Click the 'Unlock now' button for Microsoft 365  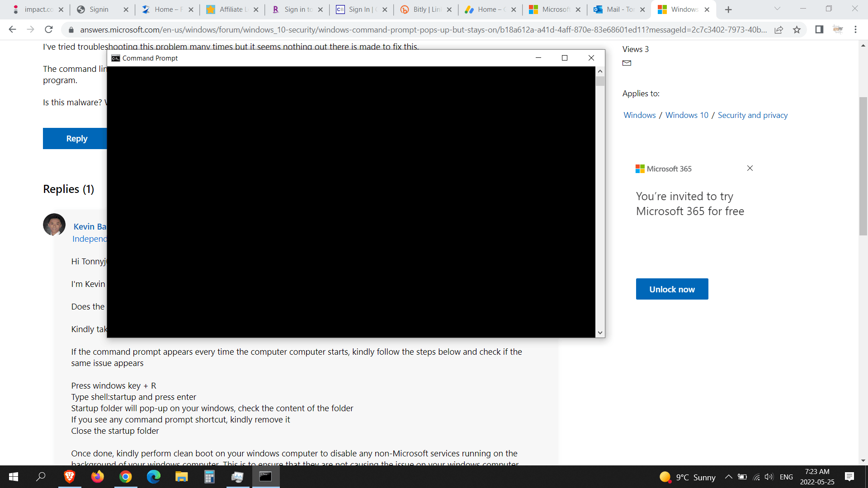(x=672, y=289)
